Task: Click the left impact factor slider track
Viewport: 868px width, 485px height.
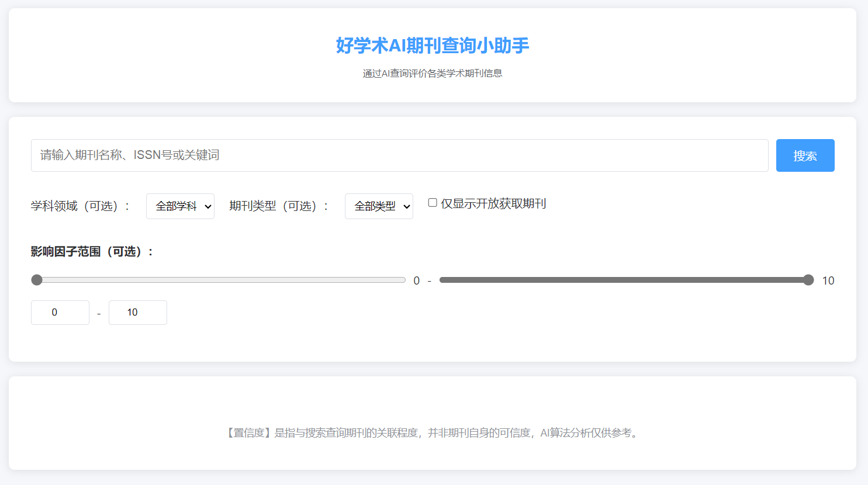Action: pos(219,280)
